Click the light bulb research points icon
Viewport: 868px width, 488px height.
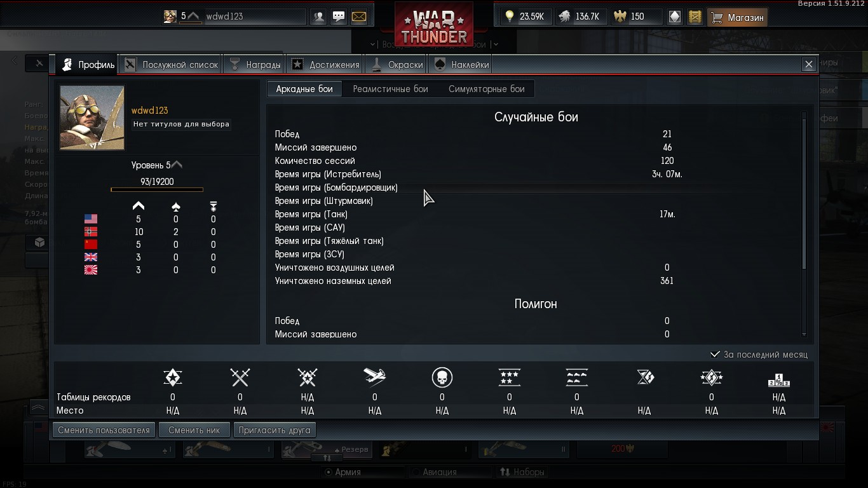510,17
